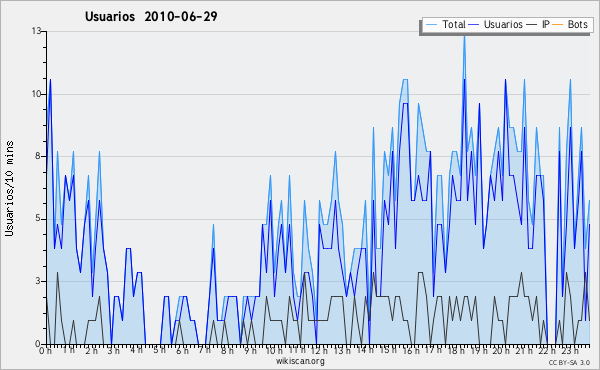Click the light blue Total legend line swatch
Viewport: 600px width, 370px height.
click(432, 24)
